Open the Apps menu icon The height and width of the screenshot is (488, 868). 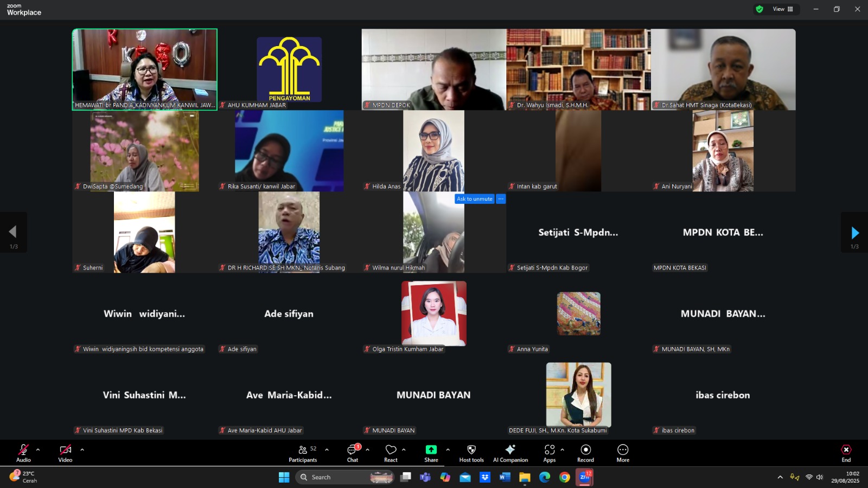click(549, 453)
